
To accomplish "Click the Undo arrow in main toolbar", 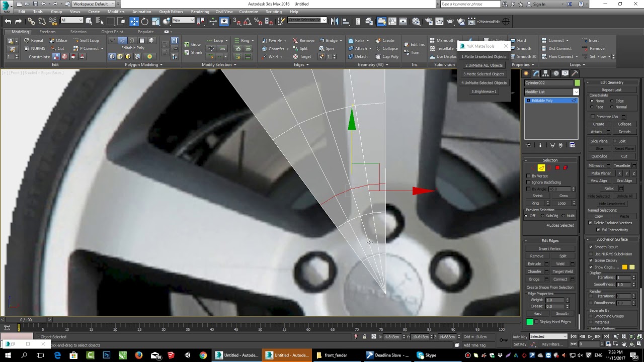I will (x=8, y=21).
